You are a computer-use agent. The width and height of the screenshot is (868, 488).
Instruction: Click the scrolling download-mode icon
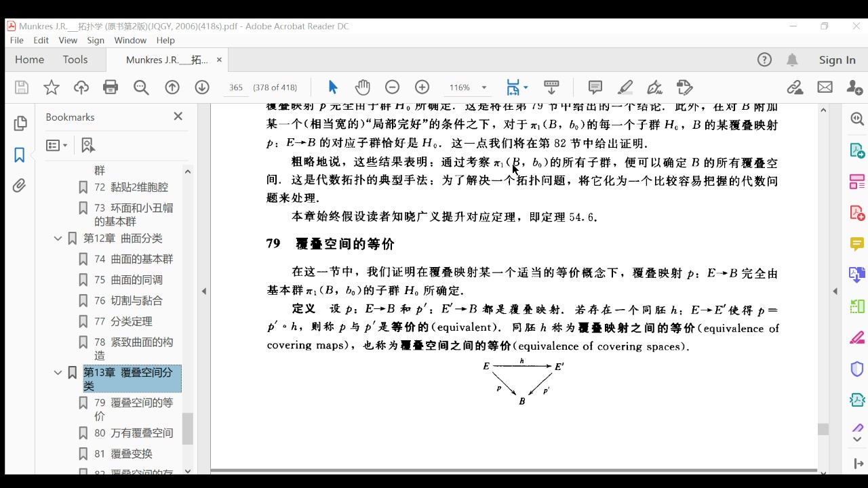click(x=551, y=87)
